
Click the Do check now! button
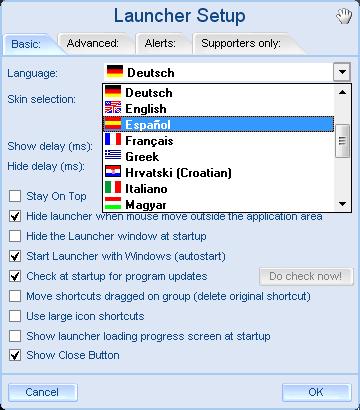306,276
